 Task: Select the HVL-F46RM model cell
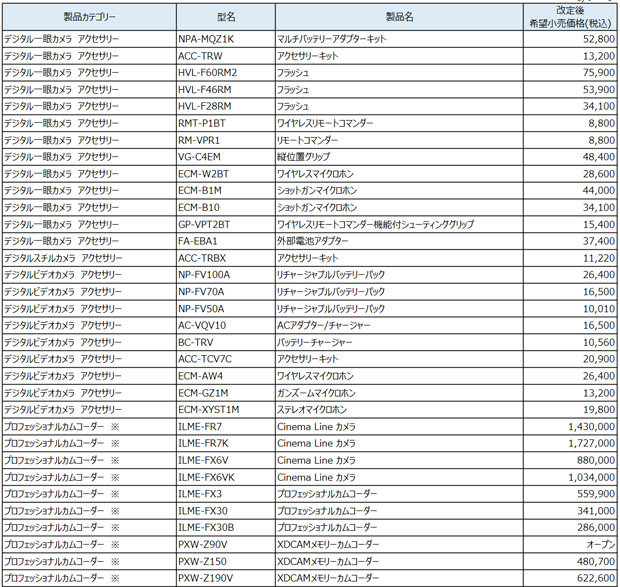226,90
